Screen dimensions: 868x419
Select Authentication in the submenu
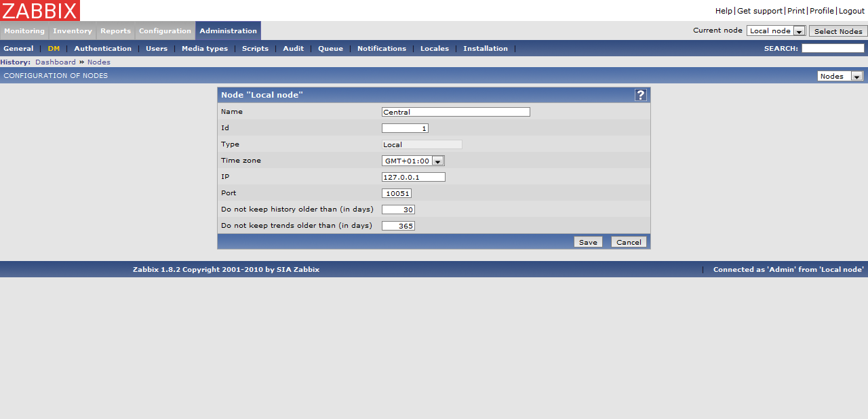point(102,49)
